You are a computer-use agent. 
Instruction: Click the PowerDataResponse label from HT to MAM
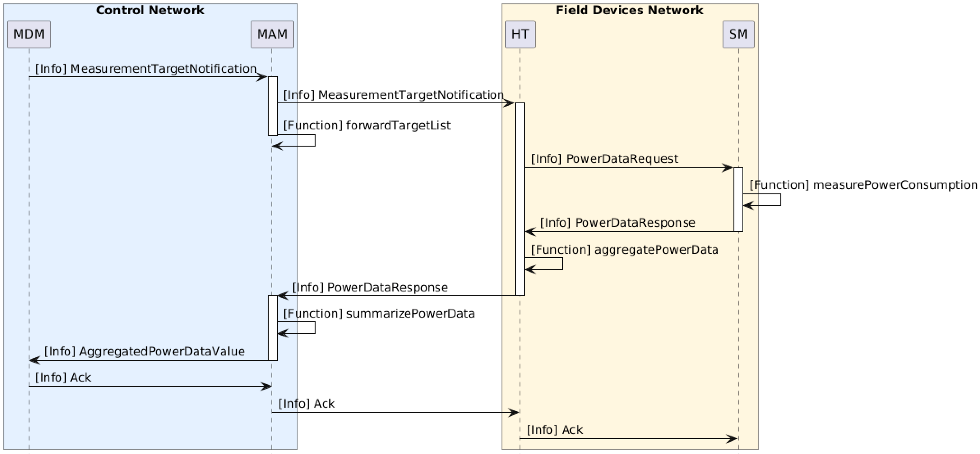pos(370,288)
